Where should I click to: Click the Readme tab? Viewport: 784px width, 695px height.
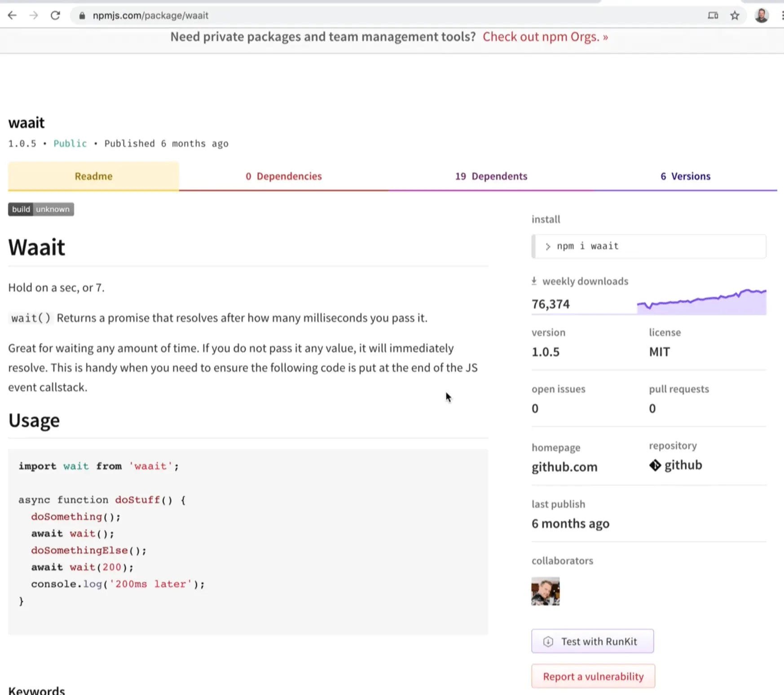pyautogui.click(x=93, y=176)
